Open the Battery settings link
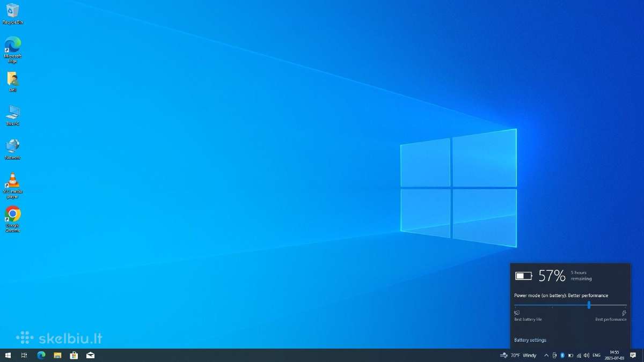The width and height of the screenshot is (644, 362). (x=530, y=340)
